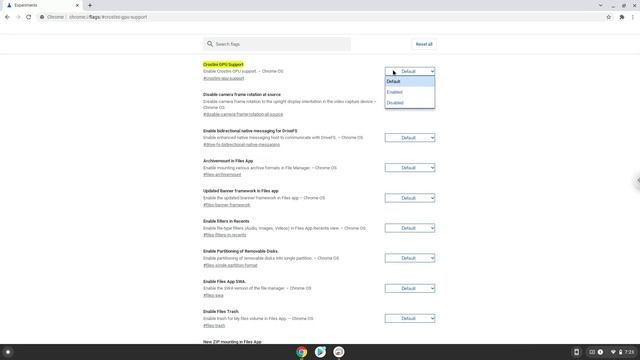Image resolution: width=640 pixels, height=360 pixels.
Task: Open the Phone Hub icon in the shelf
Action: [576, 352]
